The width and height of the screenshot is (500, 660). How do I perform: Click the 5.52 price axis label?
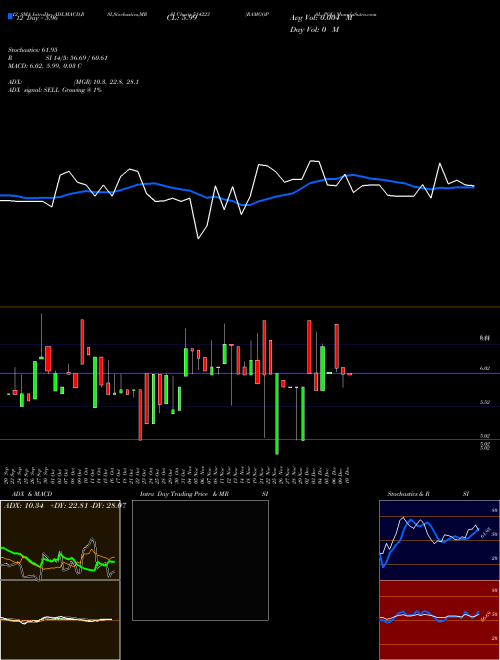tap(484, 402)
